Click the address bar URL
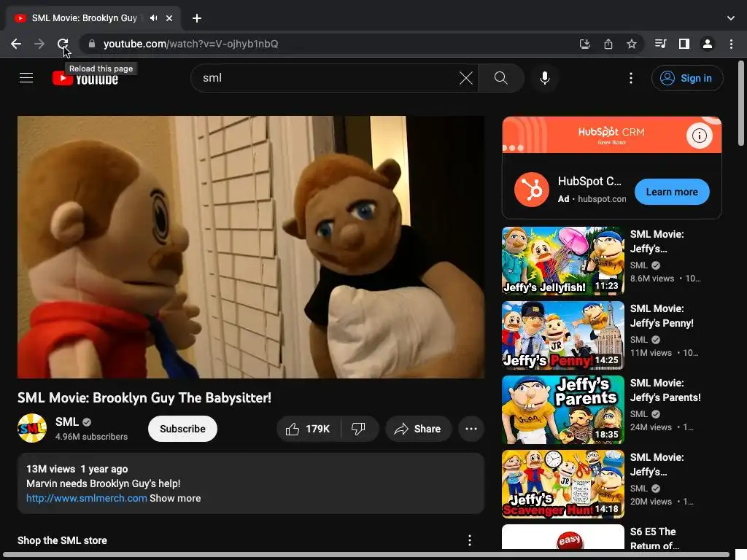The image size is (747, 560). [x=190, y=44]
